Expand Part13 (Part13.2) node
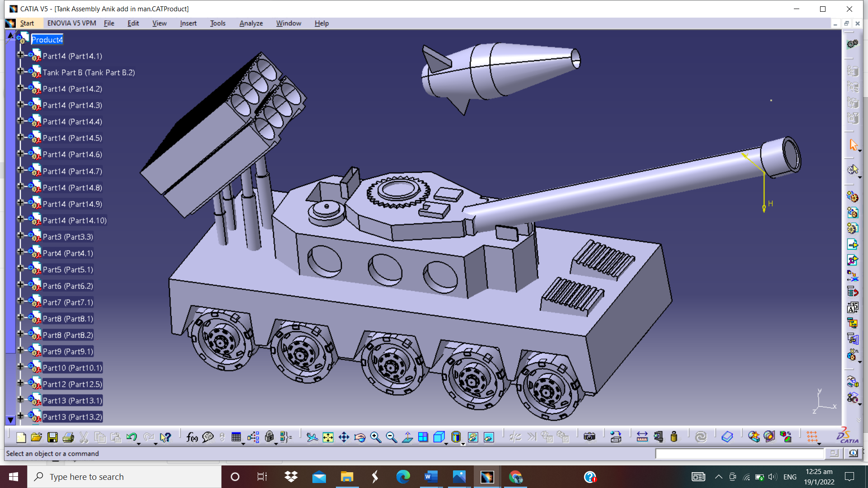The image size is (868, 488). coord(20,415)
